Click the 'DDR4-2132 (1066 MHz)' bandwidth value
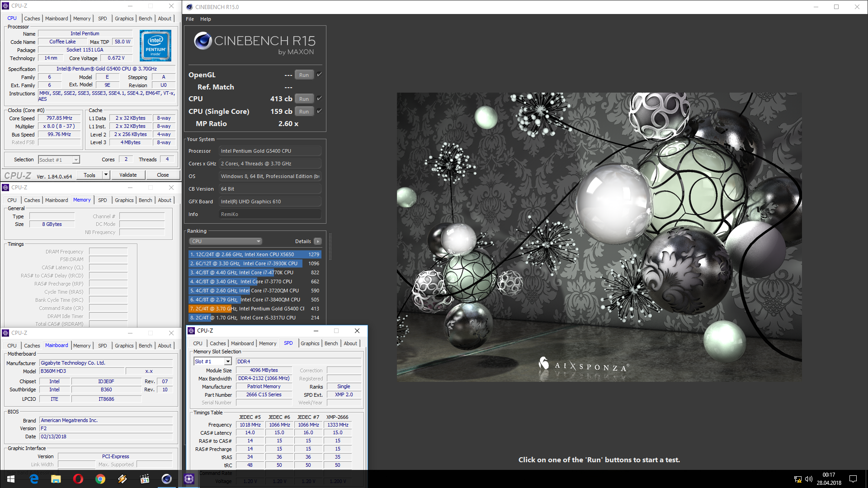The image size is (868, 488). coord(264,379)
